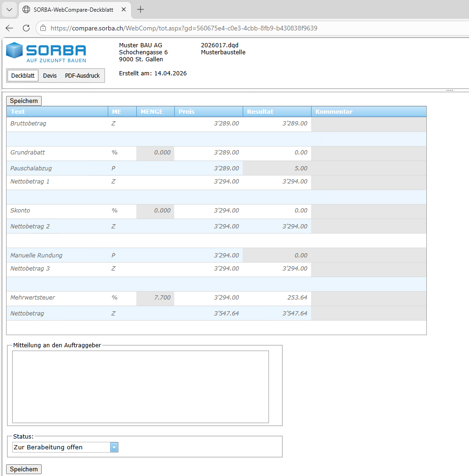The width and height of the screenshot is (469, 476).
Task: Close the SORBA-WebCompare-Deckblatt tab
Action: [x=124, y=9]
